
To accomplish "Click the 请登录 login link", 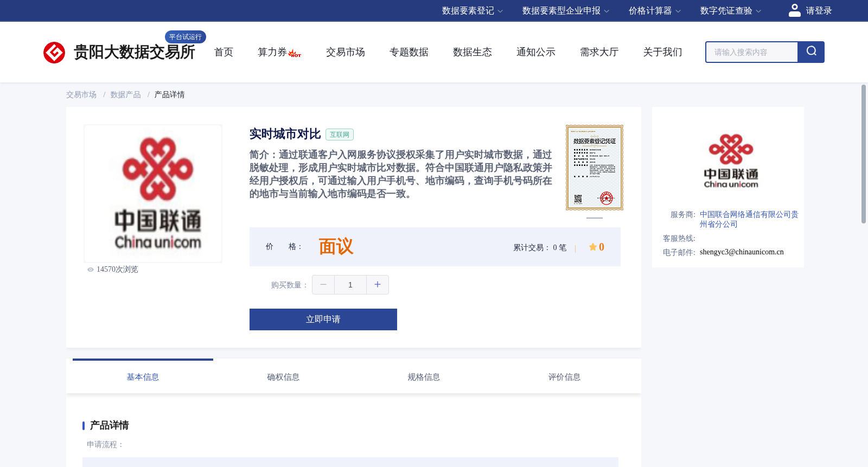I will coord(819,11).
